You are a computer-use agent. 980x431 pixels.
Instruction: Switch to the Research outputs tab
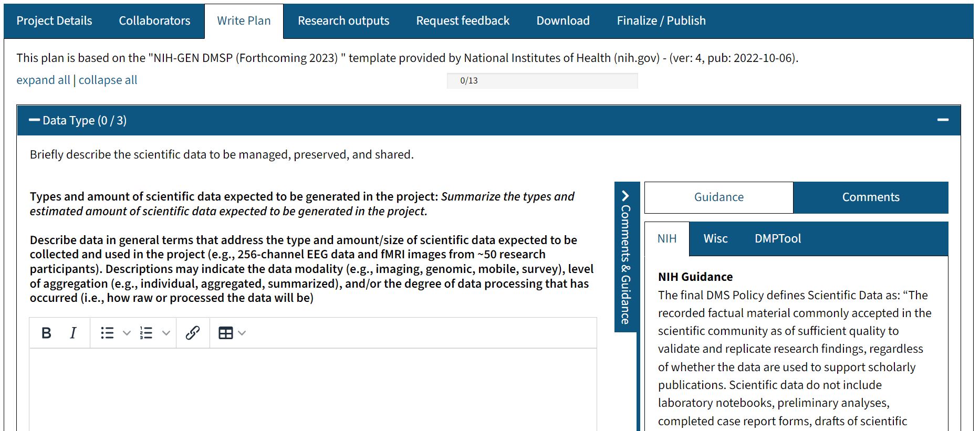click(x=343, y=21)
